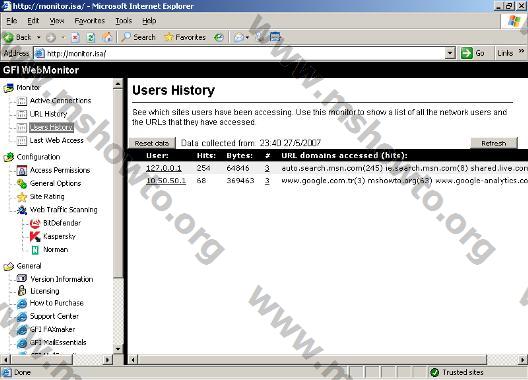
Task: Click the Forward arrow icon in the toolbar
Action: pyautogui.click(x=51, y=37)
